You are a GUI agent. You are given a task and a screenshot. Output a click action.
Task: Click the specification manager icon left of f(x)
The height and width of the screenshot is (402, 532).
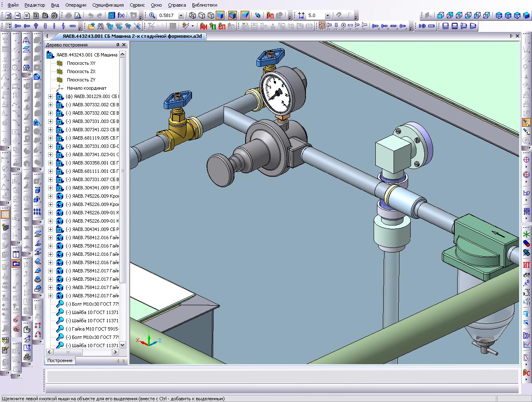coord(111,16)
